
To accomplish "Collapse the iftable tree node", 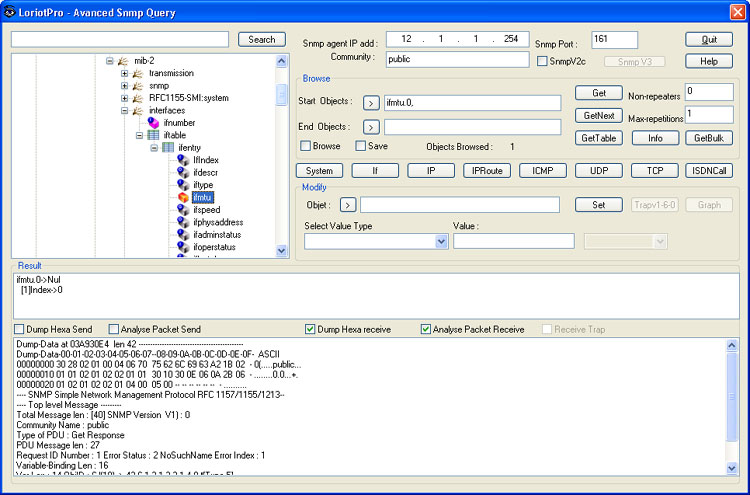I will 139,135.
